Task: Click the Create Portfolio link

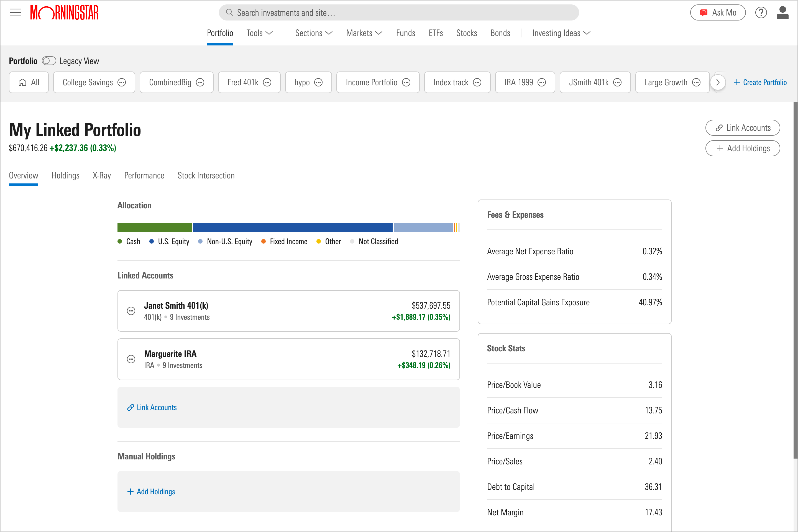Action: tap(760, 83)
